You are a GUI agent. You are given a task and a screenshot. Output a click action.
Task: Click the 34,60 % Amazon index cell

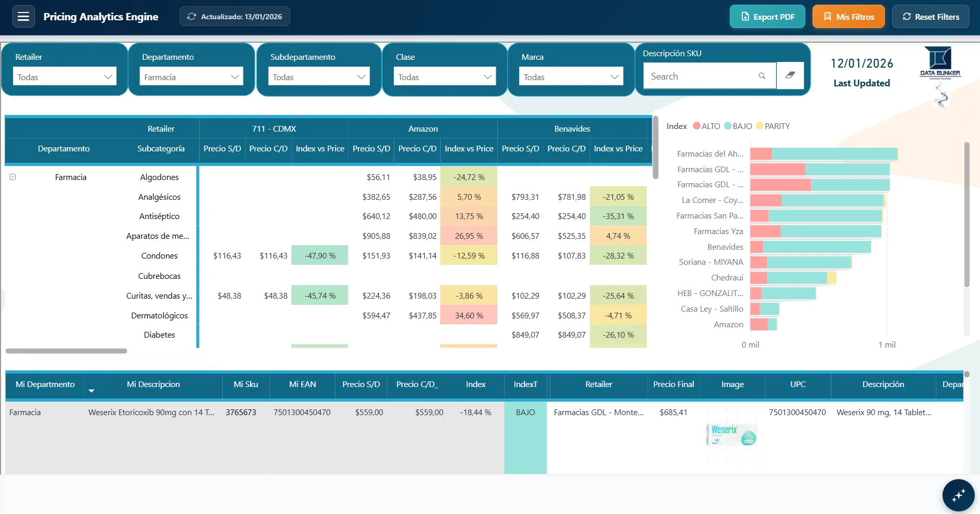coord(469,315)
